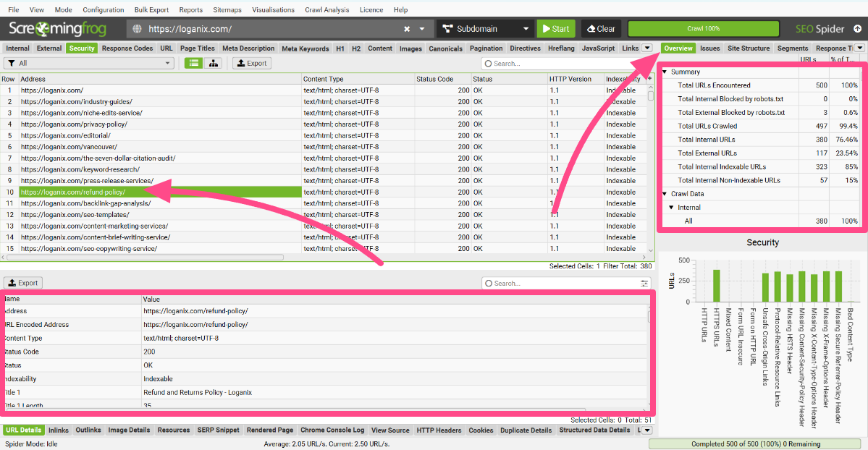Click the Clear crawl button
The width and height of the screenshot is (868, 450).
pos(601,29)
